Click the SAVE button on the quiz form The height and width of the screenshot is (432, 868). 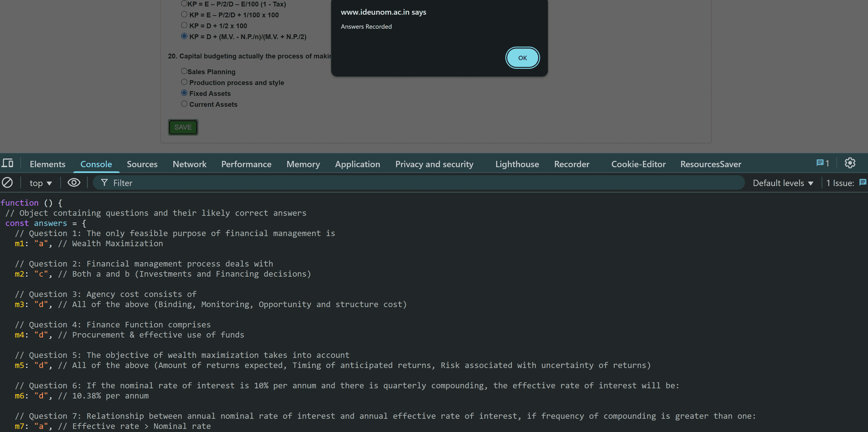pos(183,127)
